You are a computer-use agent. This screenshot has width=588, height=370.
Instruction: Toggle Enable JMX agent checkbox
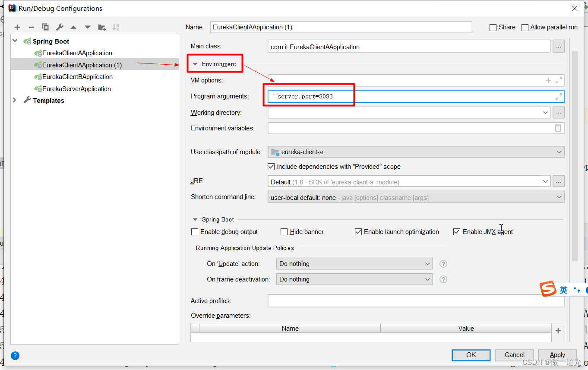click(457, 232)
